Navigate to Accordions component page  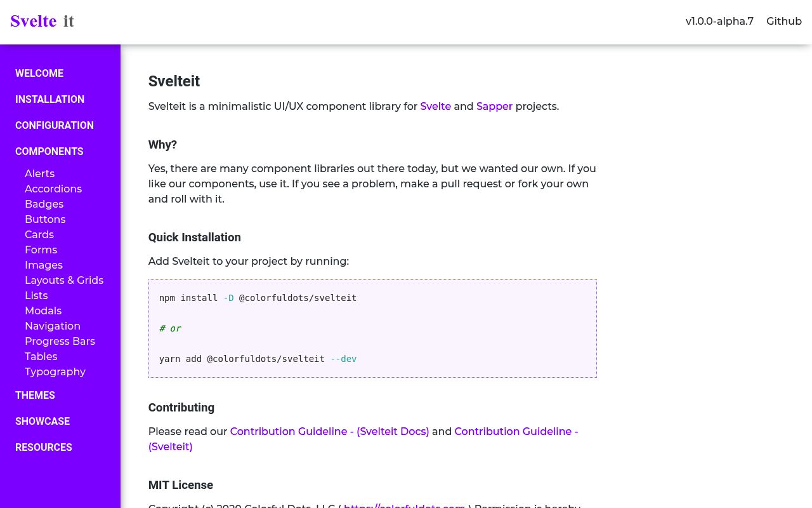pyautogui.click(x=53, y=189)
